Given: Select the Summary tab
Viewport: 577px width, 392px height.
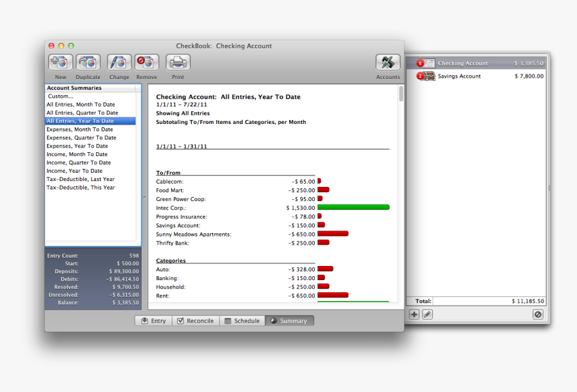Looking at the screenshot, I should click(x=288, y=321).
